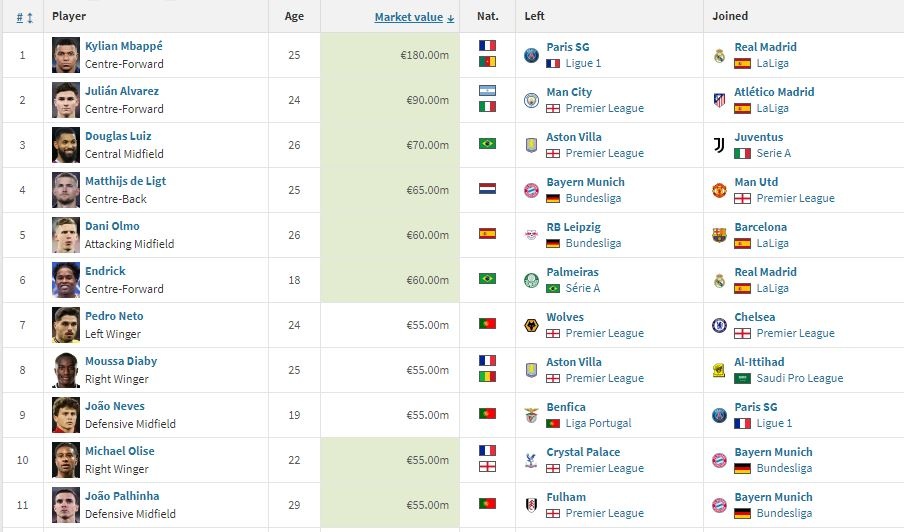Click the Real Madrid crest beside Mbappé
Viewport: 904px width, 532px height.
pyautogui.click(x=718, y=55)
